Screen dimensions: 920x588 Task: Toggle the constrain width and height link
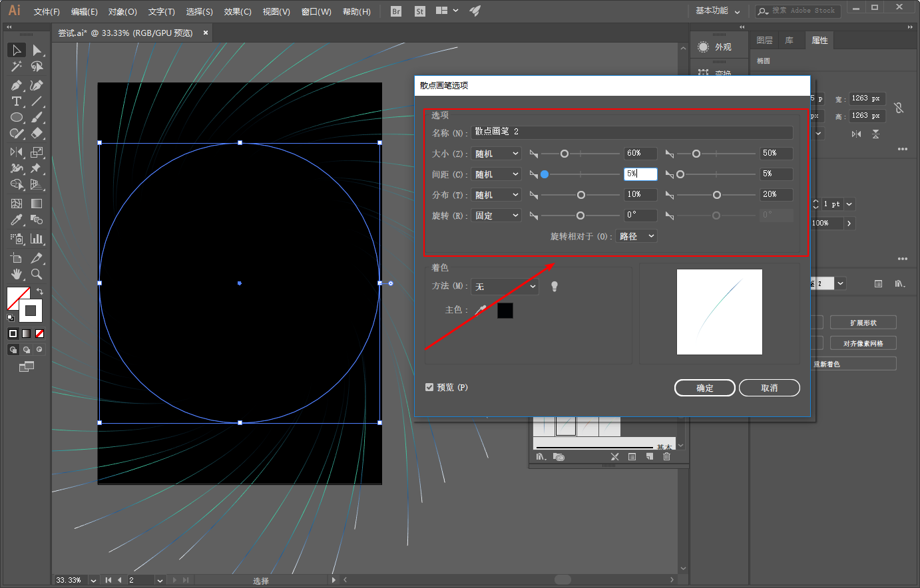point(899,107)
